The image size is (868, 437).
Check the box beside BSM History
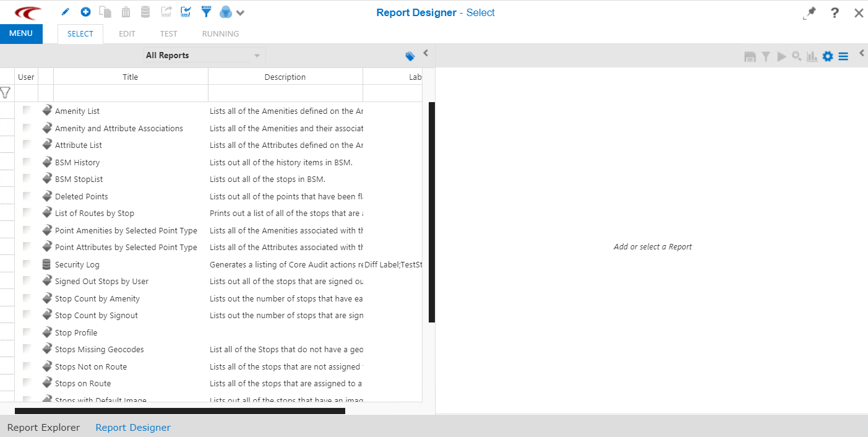[27, 162]
